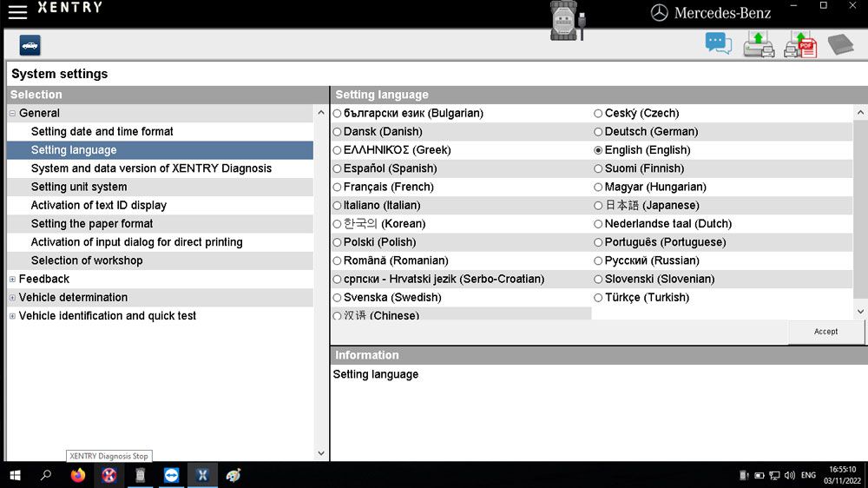Select Serbo-Croatian radio button

[337, 280]
